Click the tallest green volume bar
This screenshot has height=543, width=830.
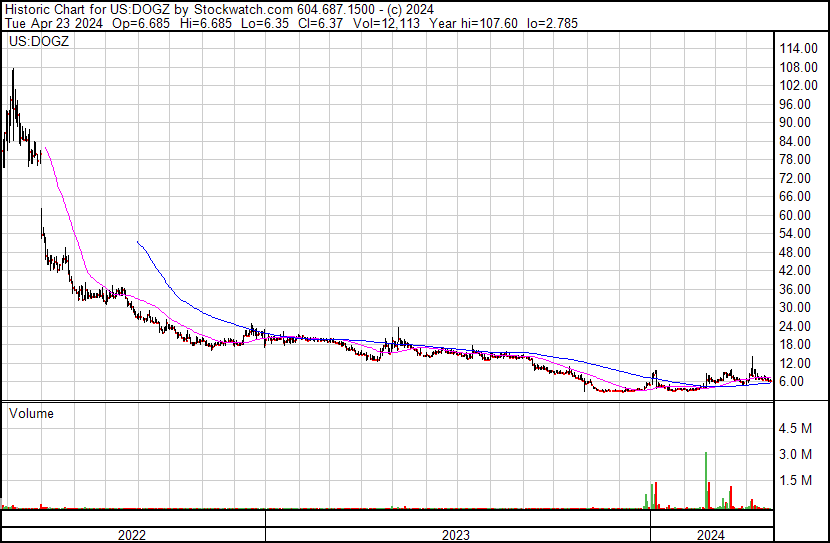(706, 480)
